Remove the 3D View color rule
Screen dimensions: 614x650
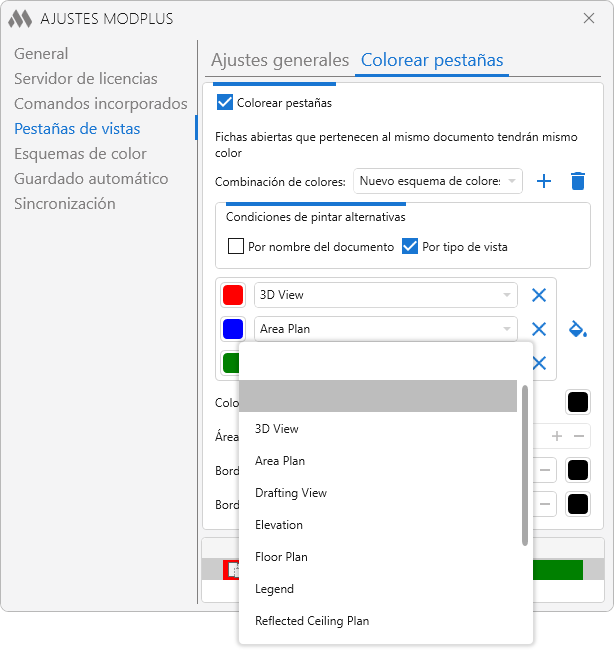point(539,295)
